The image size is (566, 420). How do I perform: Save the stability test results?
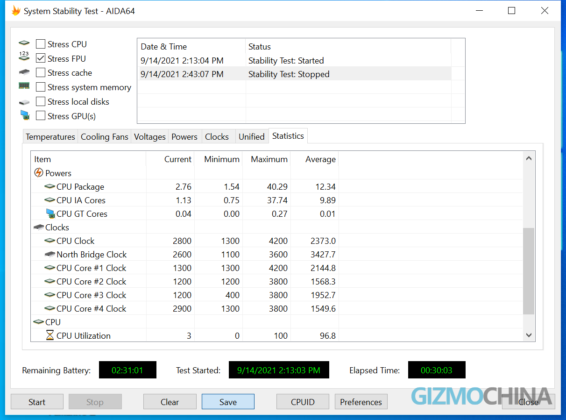[x=228, y=402]
